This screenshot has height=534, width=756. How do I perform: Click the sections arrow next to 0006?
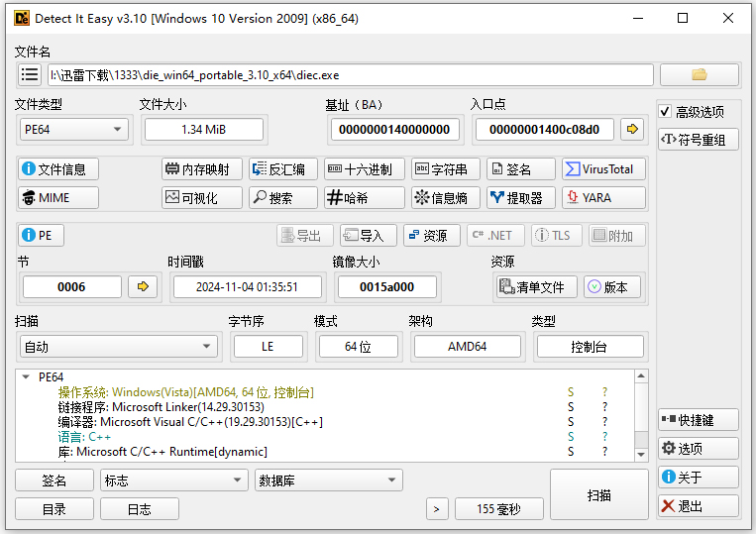(x=143, y=286)
